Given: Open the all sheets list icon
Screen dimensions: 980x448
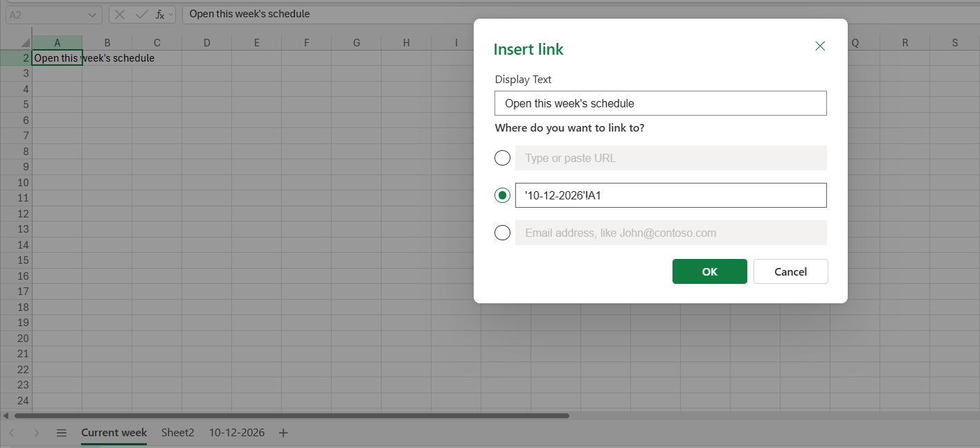Looking at the screenshot, I should [62, 433].
